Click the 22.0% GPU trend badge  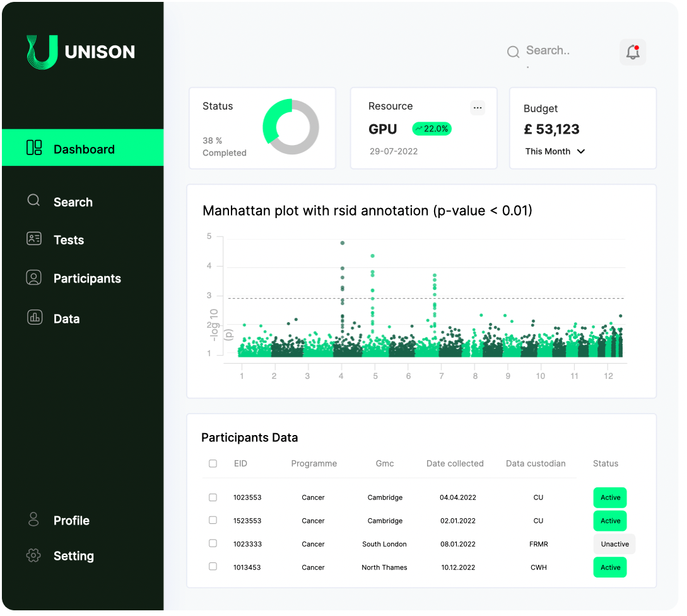pos(432,129)
